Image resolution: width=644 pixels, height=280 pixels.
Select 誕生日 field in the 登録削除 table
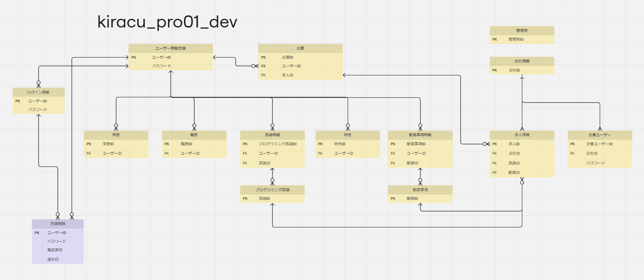click(x=53, y=259)
